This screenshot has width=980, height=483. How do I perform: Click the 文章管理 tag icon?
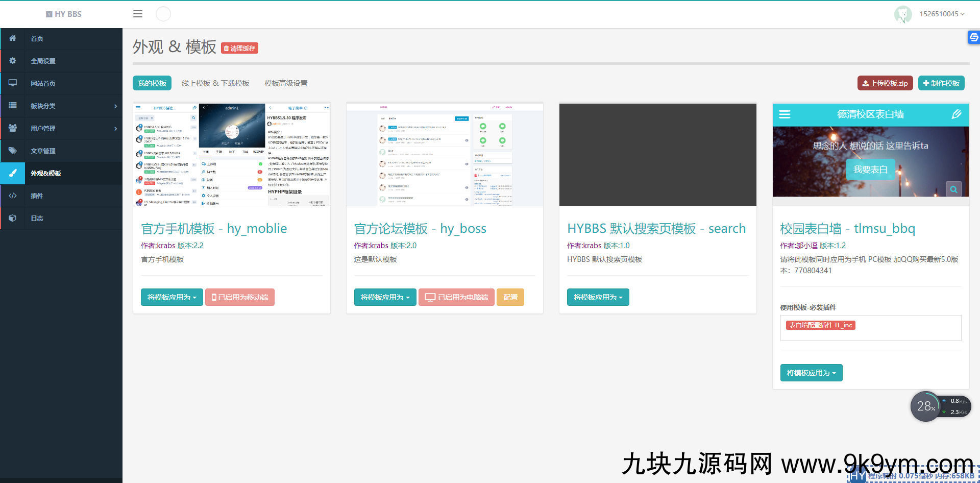[x=12, y=151]
